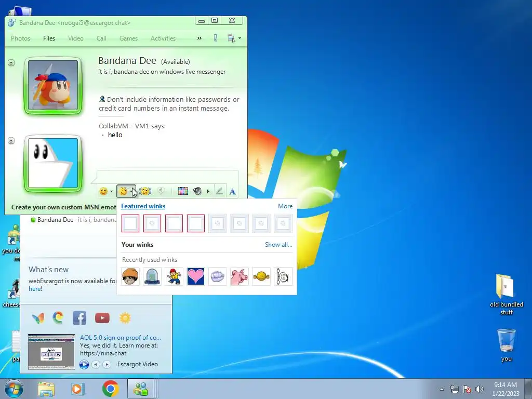Open the 'old bundled stuff' folder on desktop
This screenshot has height=399, width=532.
pyautogui.click(x=506, y=295)
